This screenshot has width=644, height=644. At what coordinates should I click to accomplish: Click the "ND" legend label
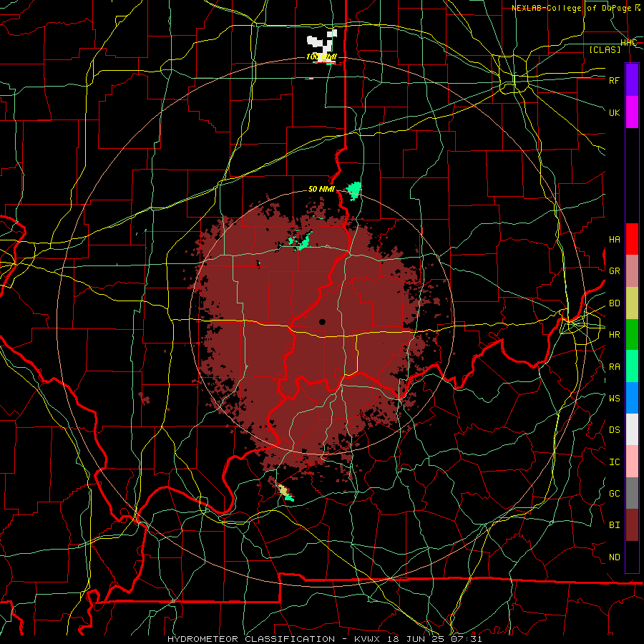(614, 557)
